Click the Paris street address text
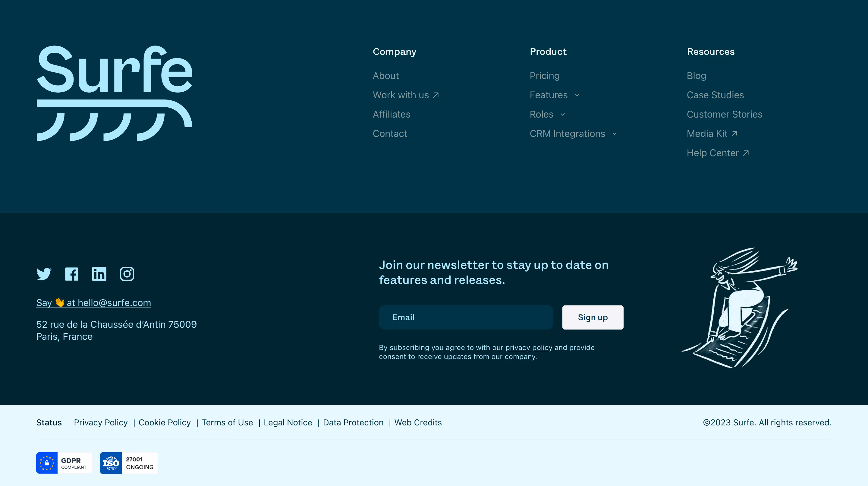Viewport: 868px width, 486px height. click(x=116, y=330)
